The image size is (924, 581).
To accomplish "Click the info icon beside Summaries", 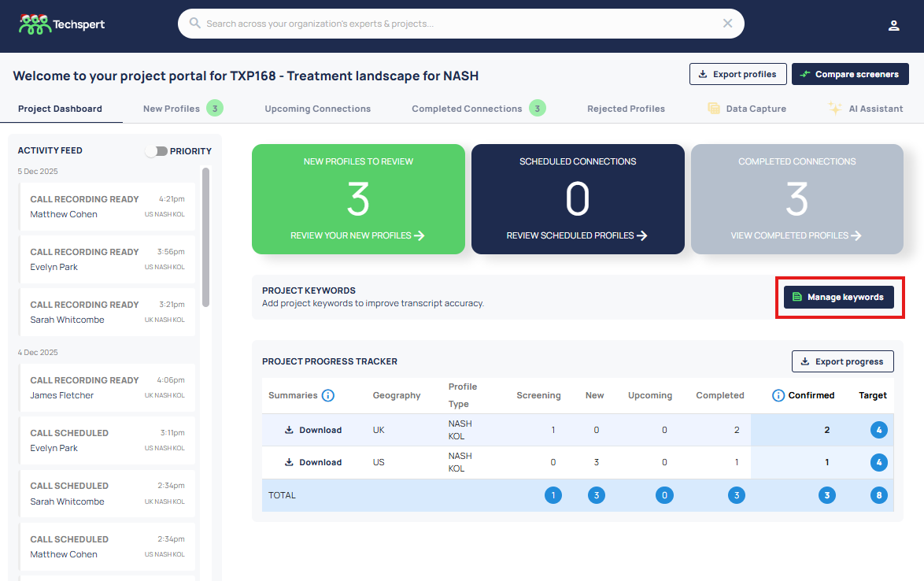I will click(328, 395).
